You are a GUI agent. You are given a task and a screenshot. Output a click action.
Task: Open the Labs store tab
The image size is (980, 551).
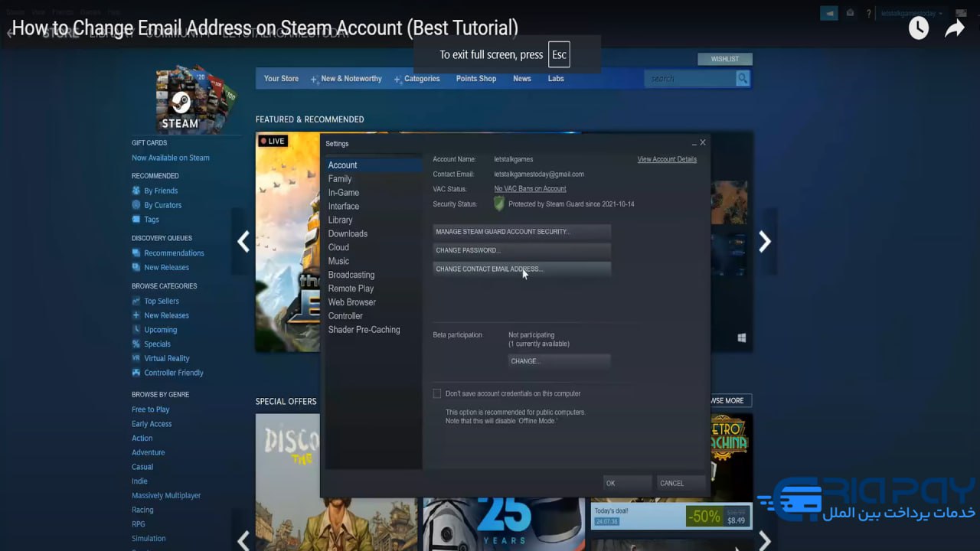click(557, 78)
